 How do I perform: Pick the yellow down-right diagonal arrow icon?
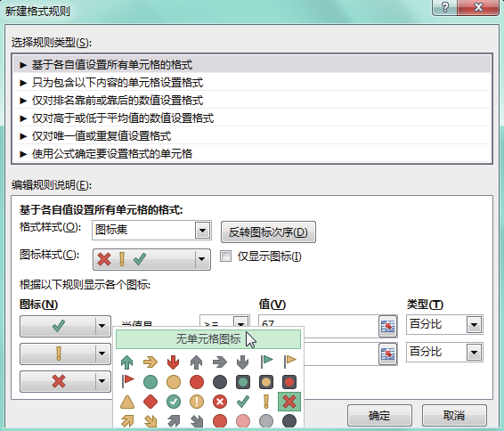tap(150, 421)
